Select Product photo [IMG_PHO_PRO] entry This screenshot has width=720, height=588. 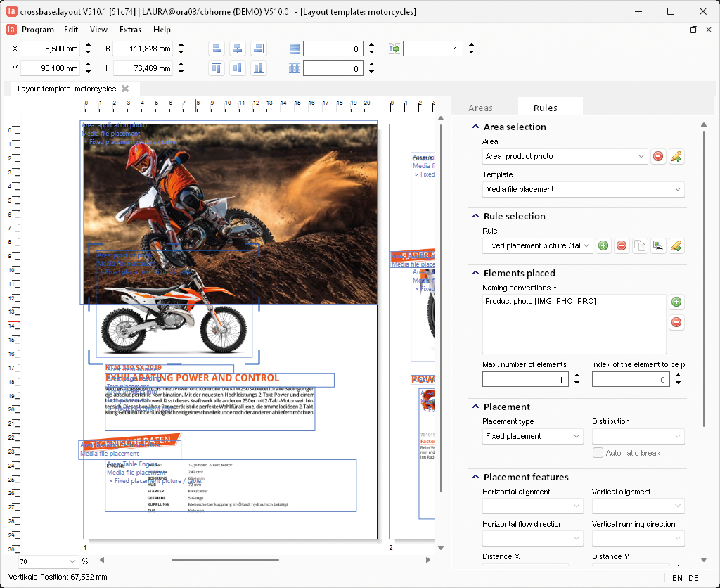541,301
